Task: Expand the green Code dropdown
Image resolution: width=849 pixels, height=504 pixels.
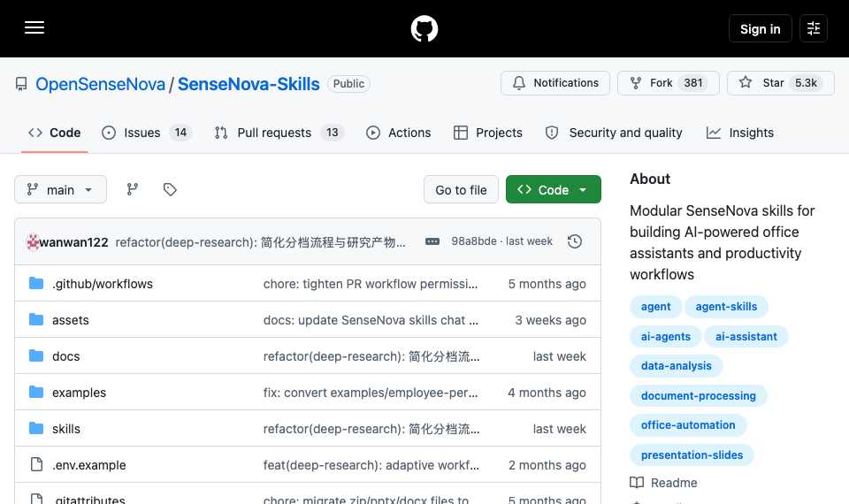Action: pyautogui.click(x=554, y=189)
